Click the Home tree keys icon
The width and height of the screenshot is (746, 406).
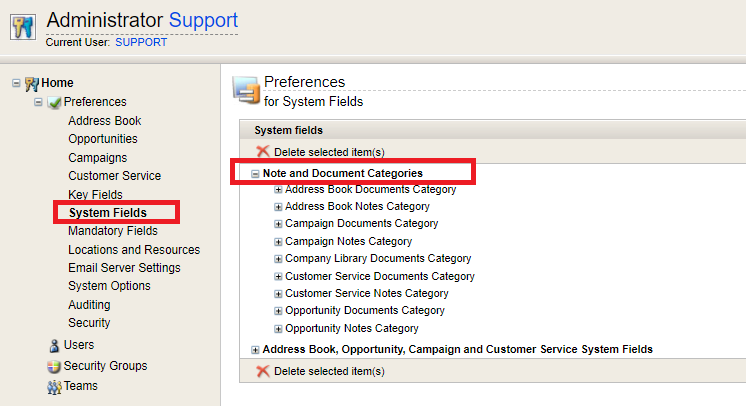32,84
